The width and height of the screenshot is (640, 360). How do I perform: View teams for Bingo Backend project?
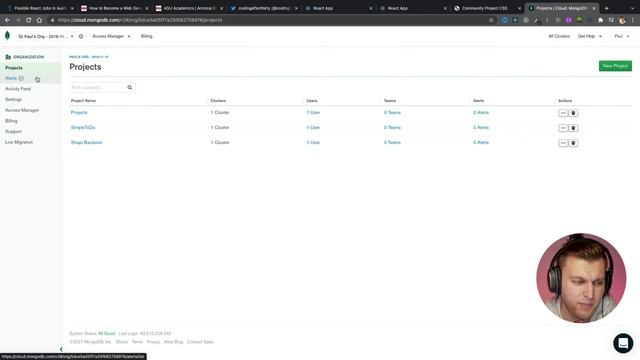(392, 142)
